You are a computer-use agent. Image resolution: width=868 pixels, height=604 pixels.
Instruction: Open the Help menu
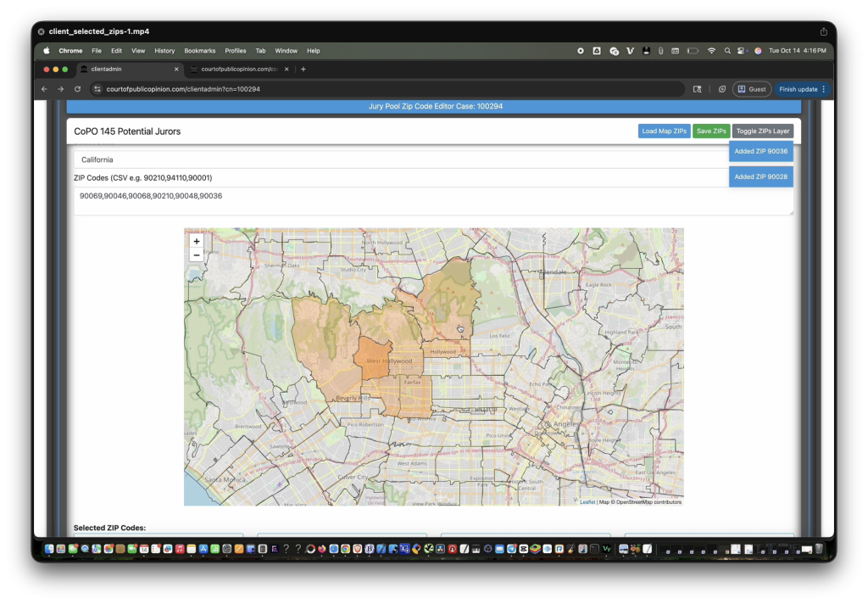[314, 50]
